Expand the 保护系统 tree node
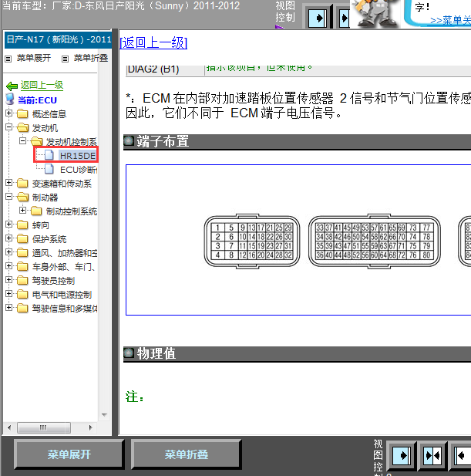Screen dimensions: 471x476 click(x=8, y=238)
